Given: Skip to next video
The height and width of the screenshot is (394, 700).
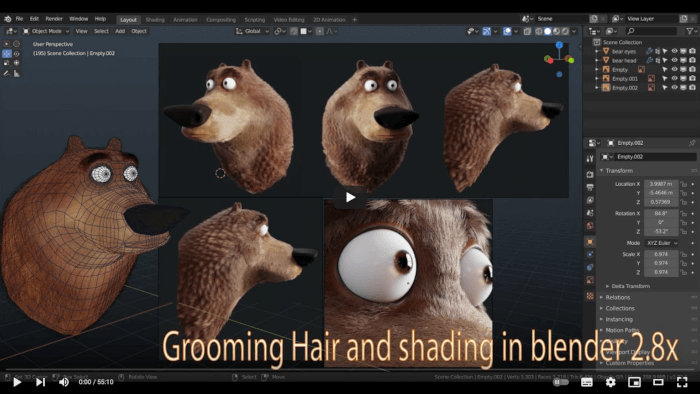Looking at the screenshot, I should [x=40, y=382].
